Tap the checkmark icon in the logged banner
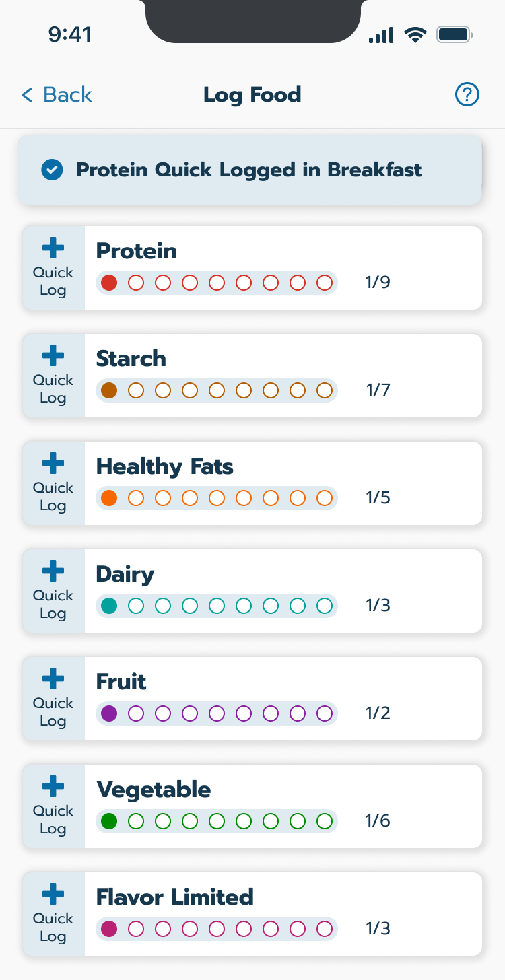 (52, 170)
